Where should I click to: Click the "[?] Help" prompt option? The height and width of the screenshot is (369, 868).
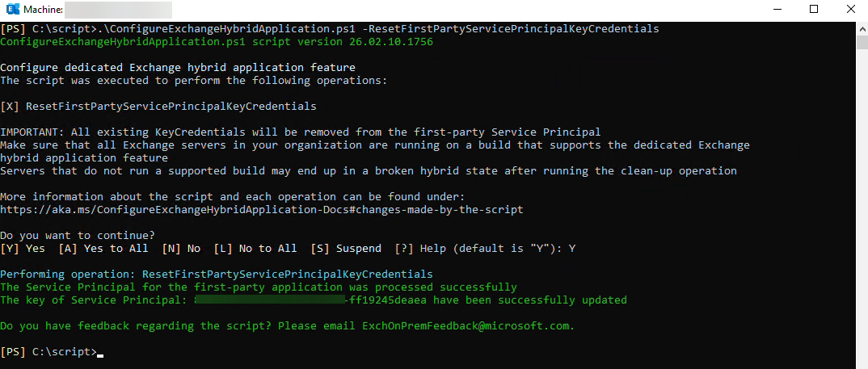point(416,249)
